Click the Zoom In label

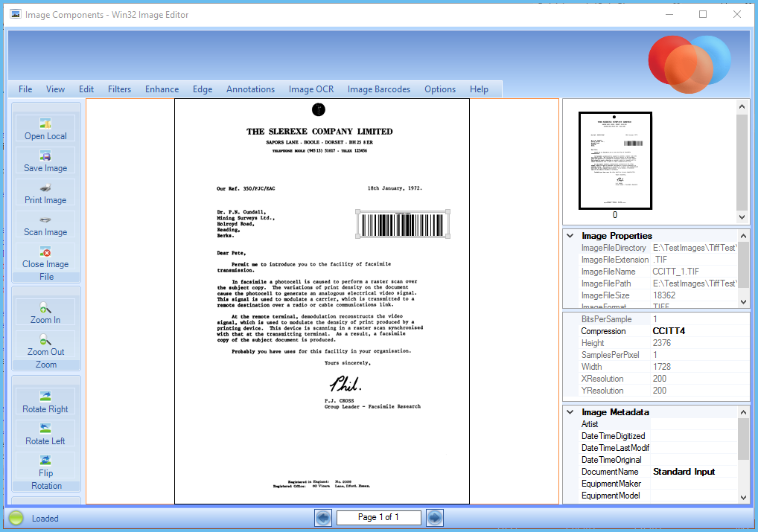[x=45, y=320]
